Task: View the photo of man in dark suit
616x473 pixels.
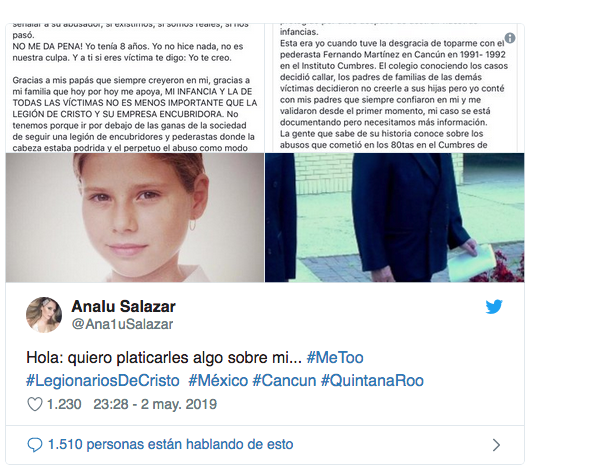Action: pyautogui.click(x=394, y=218)
